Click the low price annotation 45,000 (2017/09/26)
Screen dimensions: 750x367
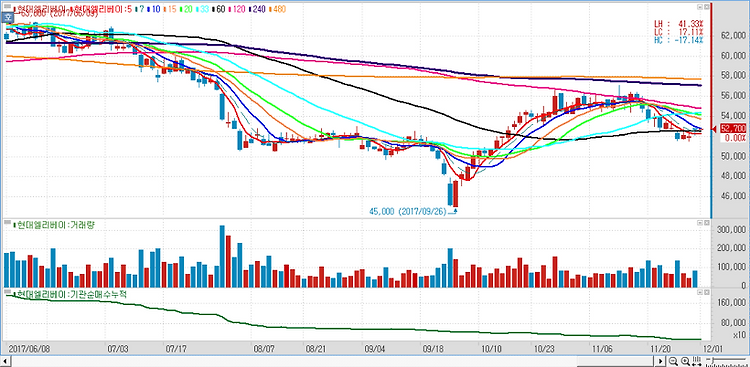[x=408, y=211]
